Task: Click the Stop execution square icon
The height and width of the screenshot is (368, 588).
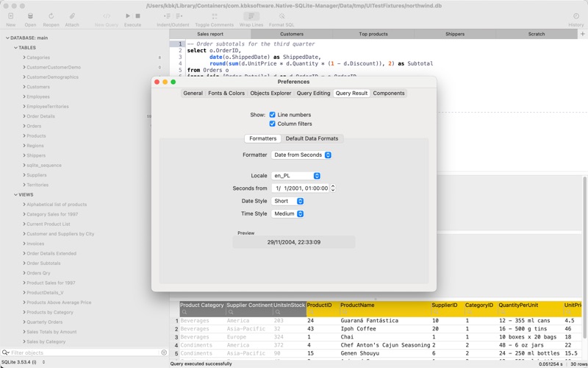Action: (x=137, y=15)
